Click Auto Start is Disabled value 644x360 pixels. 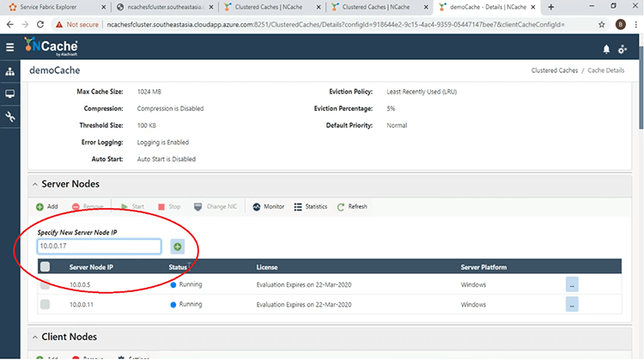pos(166,159)
